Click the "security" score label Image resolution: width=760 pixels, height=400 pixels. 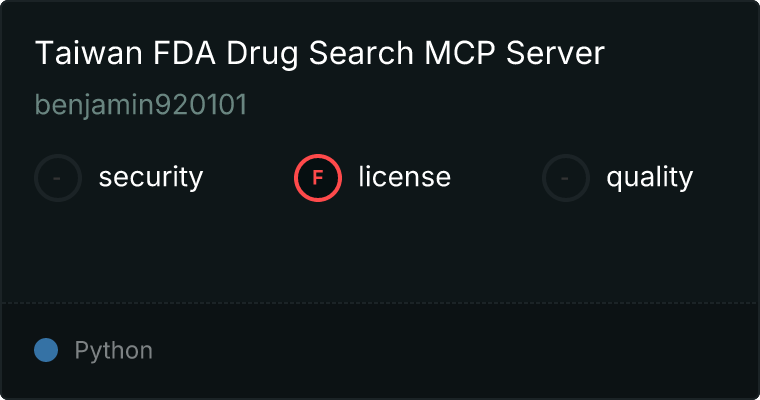click(x=151, y=178)
